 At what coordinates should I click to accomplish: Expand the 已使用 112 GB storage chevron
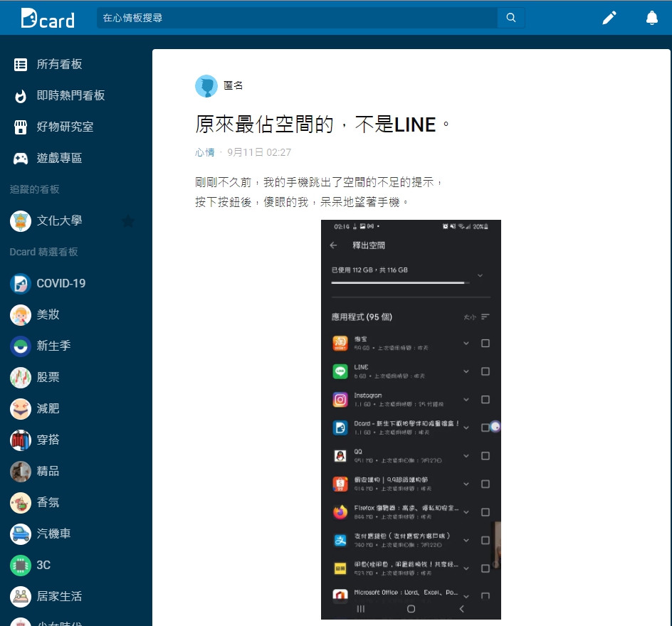coord(480,275)
